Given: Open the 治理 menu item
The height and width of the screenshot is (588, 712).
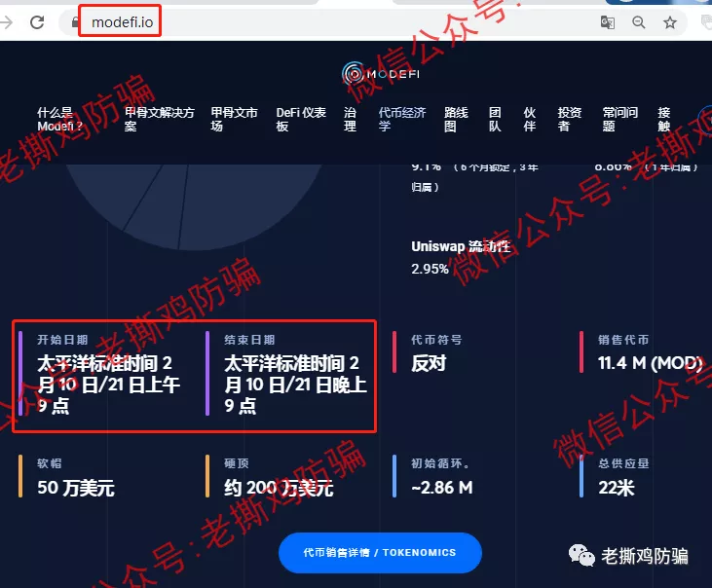Looking at the screenshot, I should (x=350, y=119).
